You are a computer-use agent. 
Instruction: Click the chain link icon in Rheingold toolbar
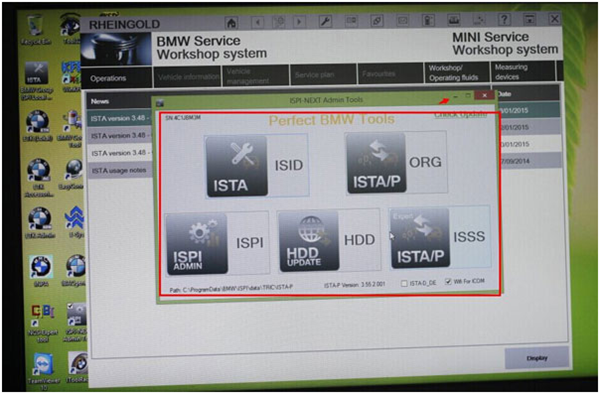pos(377,21)
